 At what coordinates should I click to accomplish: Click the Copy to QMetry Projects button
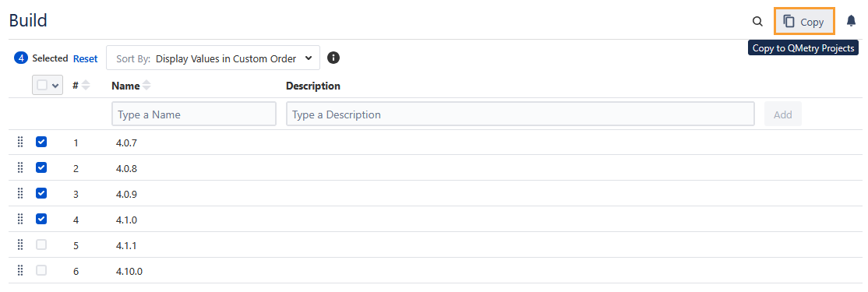(804, 22)
